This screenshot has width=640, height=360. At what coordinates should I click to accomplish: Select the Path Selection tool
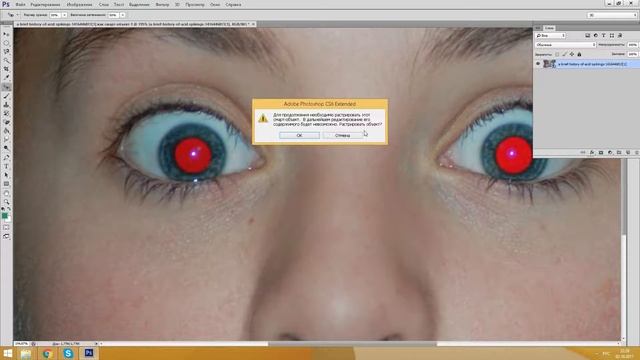coord(6,175)
